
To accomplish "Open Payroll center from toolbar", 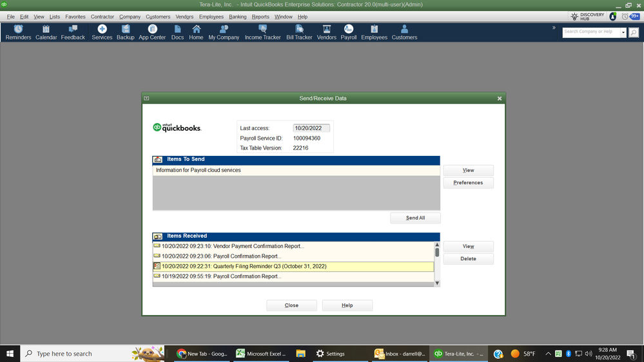I will point(348,32).
